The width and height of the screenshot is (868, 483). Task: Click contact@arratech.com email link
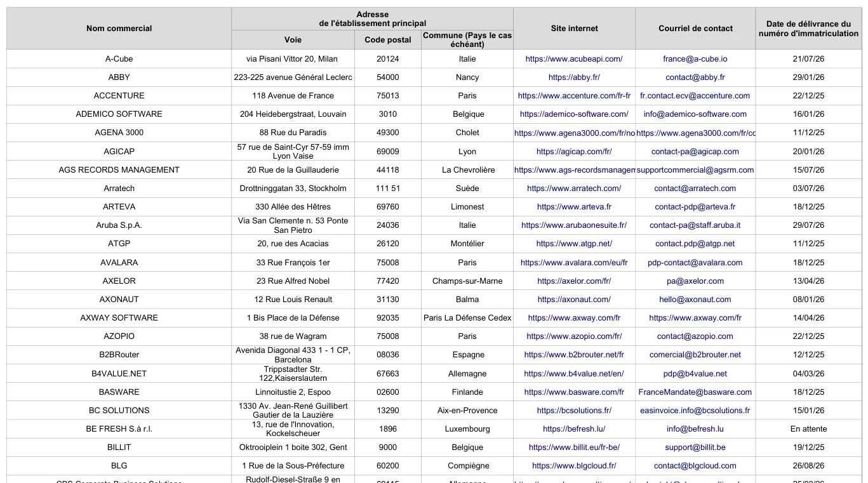pyautogui.click(x=695, y=189)
